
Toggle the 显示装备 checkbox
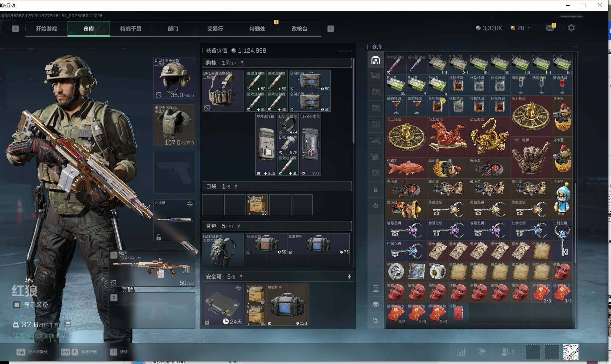(x=17, y=305)
